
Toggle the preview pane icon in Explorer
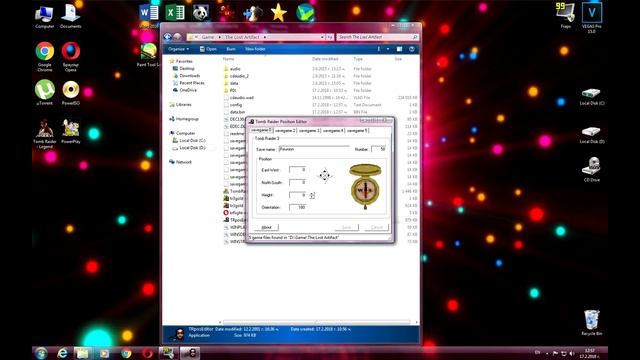tap(399, 49)
